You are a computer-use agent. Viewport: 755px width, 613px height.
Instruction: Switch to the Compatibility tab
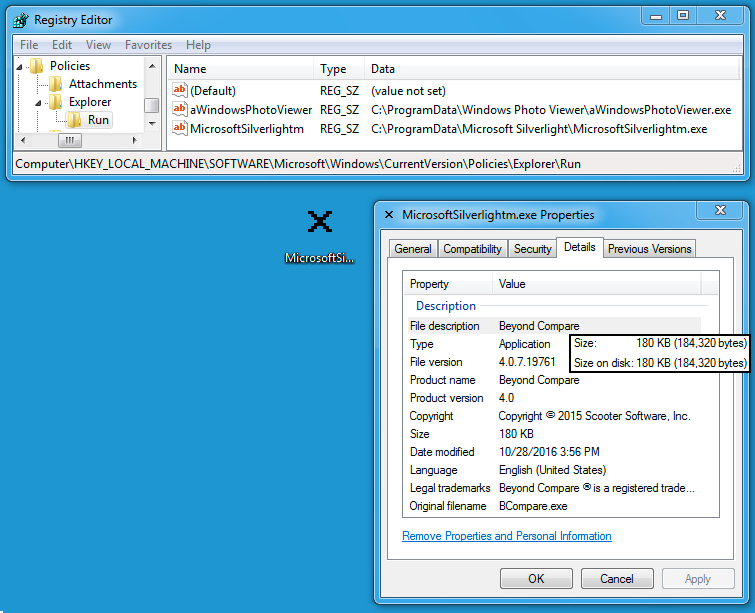click(x=472, y=249)
